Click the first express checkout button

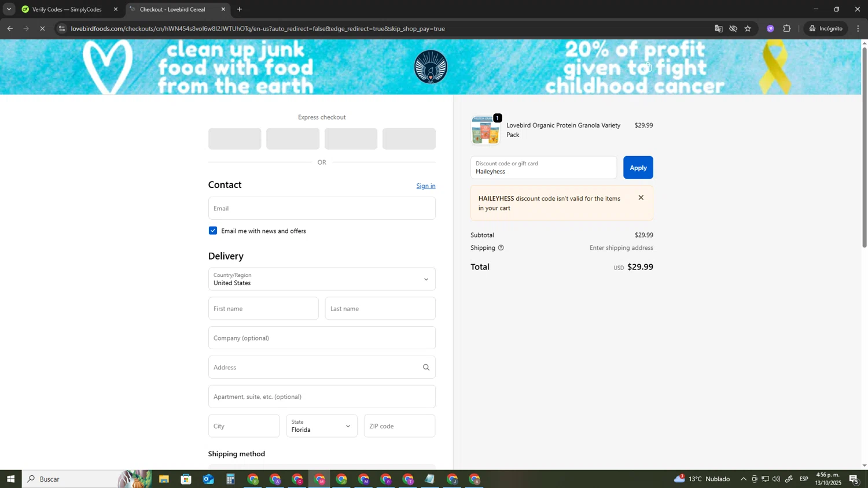point(234,139)
